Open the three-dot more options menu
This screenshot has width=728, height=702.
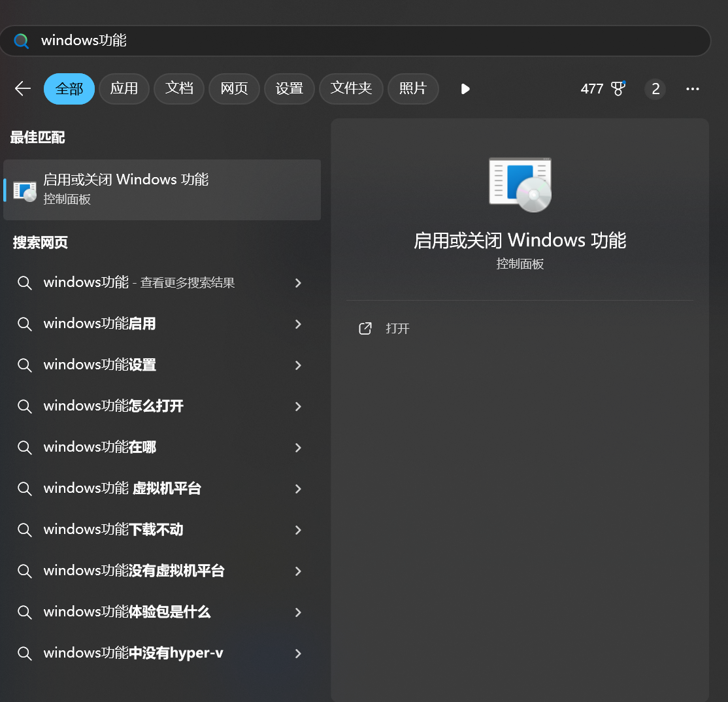tap(692, 89)
